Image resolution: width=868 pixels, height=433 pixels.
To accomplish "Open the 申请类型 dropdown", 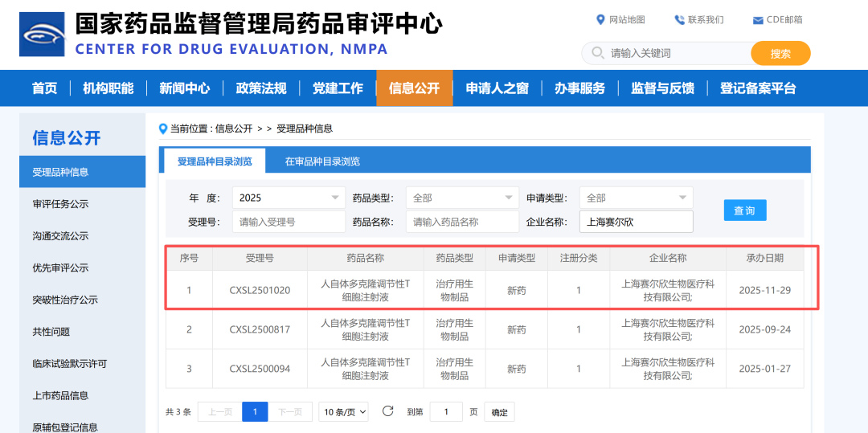I will coord(636,198).
